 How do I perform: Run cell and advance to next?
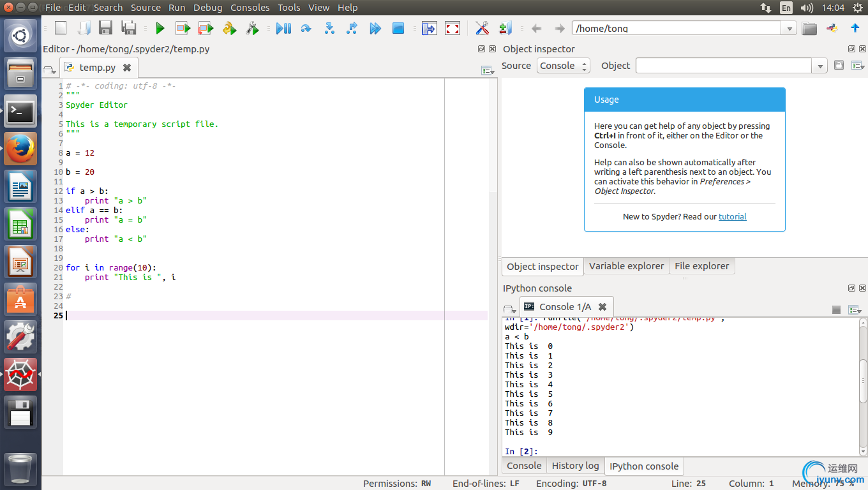click(206, 28)
